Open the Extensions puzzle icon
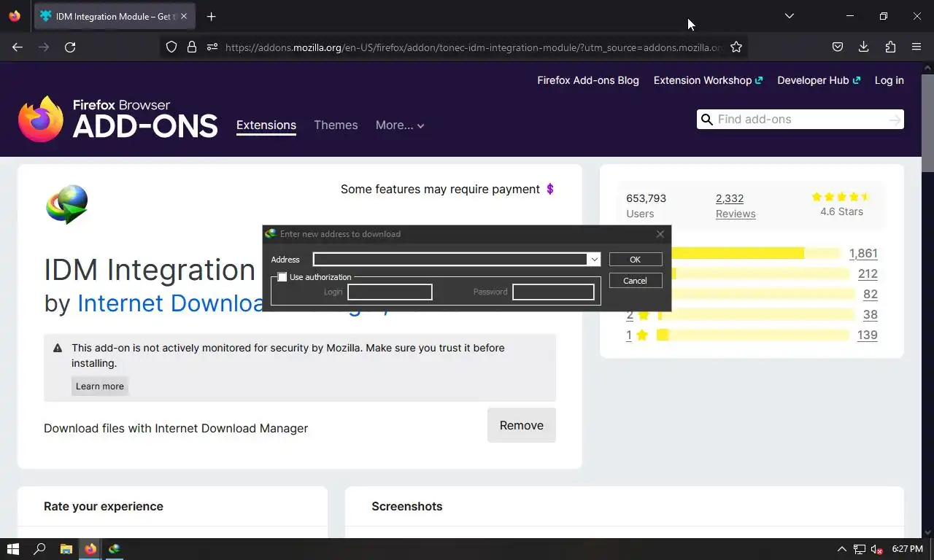 890,47
